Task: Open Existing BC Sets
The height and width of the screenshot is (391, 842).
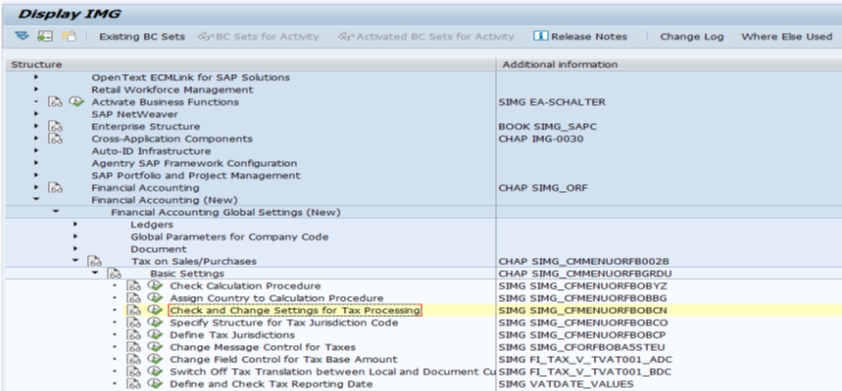Action: [142, 37]
